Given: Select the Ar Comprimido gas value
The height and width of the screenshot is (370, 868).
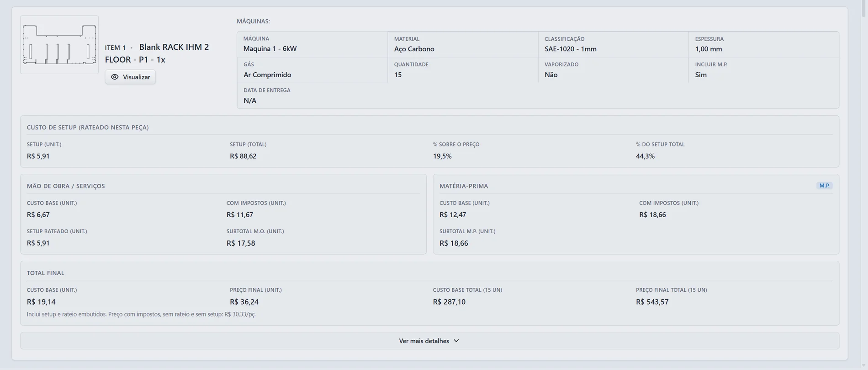Looking at the screenshot, I should click(x=267, y=75).
